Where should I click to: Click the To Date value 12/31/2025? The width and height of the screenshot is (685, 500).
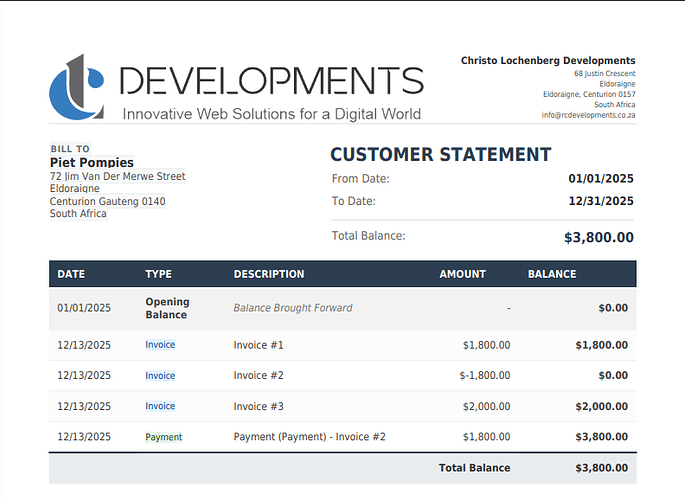click(x=600, y=201)
